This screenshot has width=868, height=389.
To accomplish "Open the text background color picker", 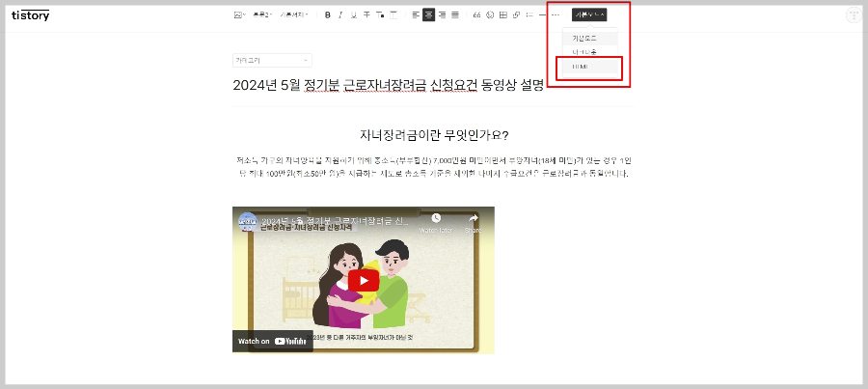I will [393, 15].
